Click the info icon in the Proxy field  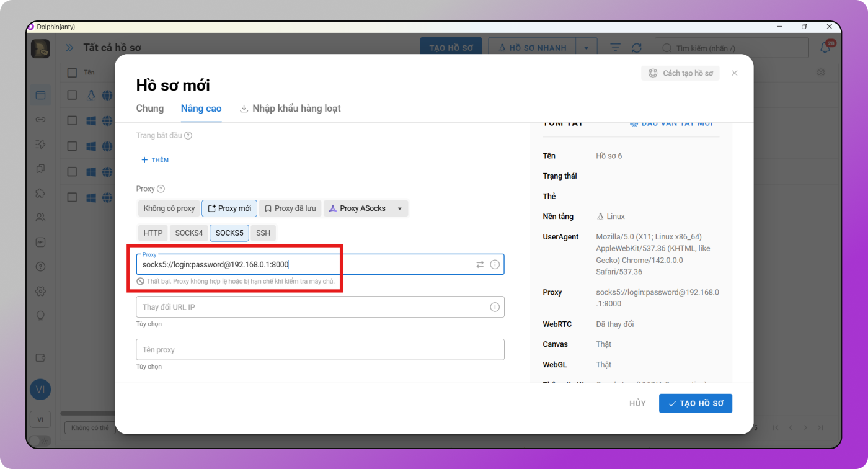coord(495,264)
